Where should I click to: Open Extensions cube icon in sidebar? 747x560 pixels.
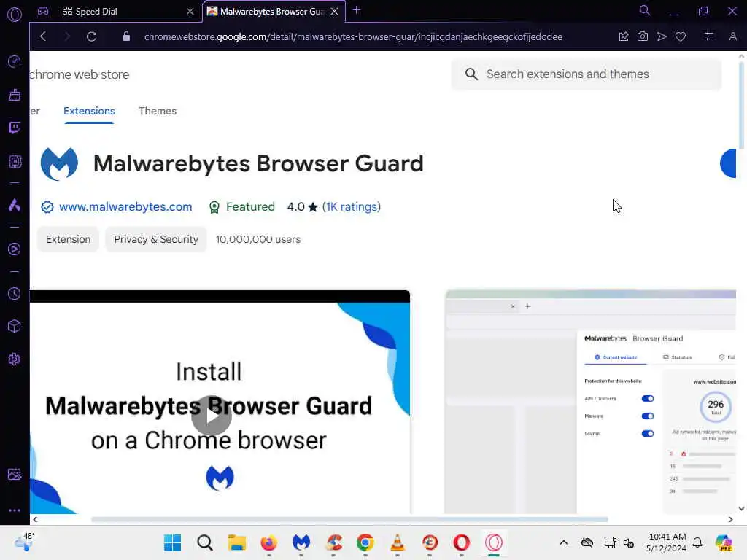click(15, 326)
